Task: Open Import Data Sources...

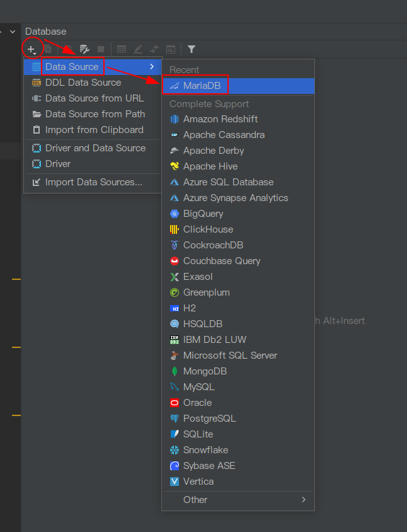Action: click(x=92, y=182)
